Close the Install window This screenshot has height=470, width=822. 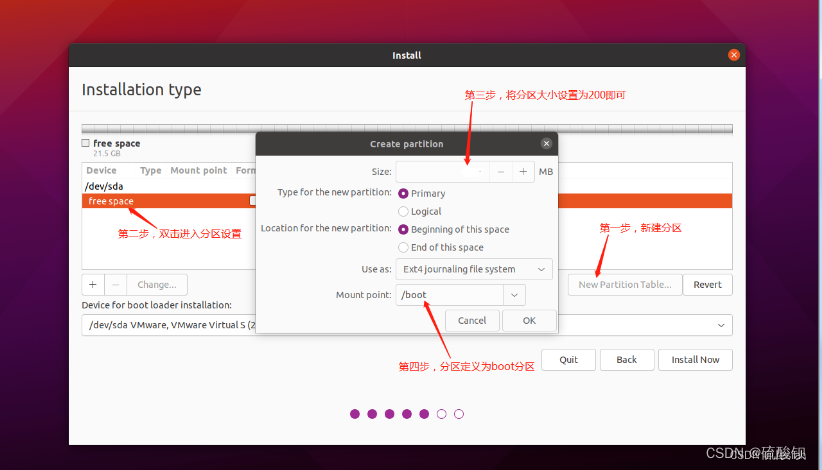click(x=734, y=55)
